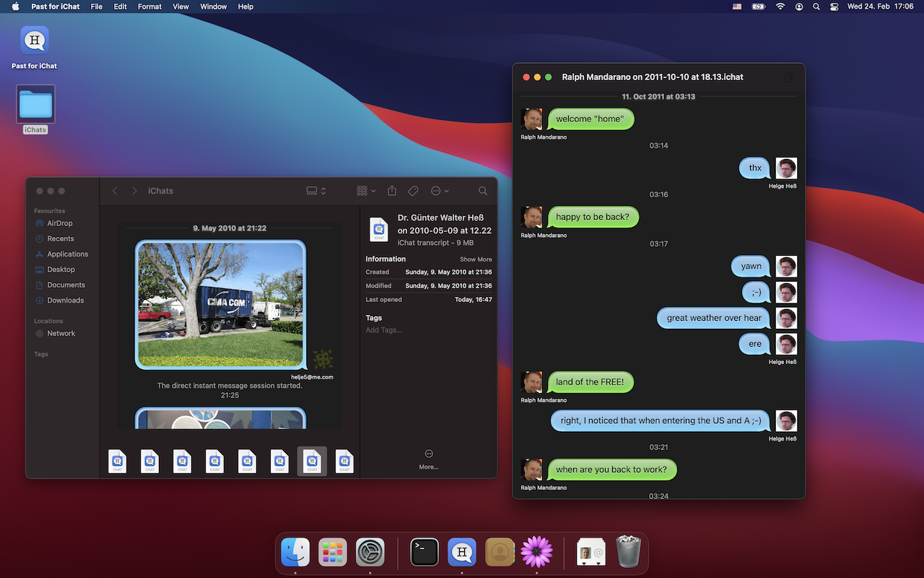Viewport: 924px width, 578px height.
Task: Open the Window menu in the menu bar
Action: click(x=213, y=7)
